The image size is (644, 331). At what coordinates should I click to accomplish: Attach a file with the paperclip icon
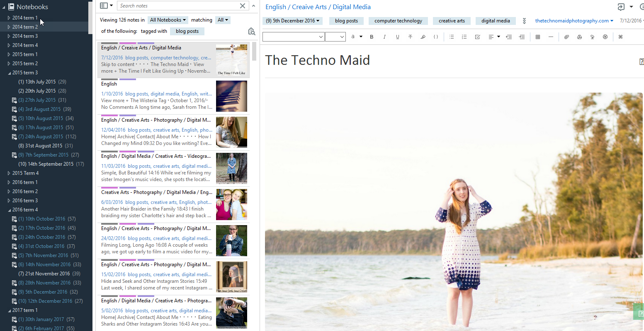point(566,37)
